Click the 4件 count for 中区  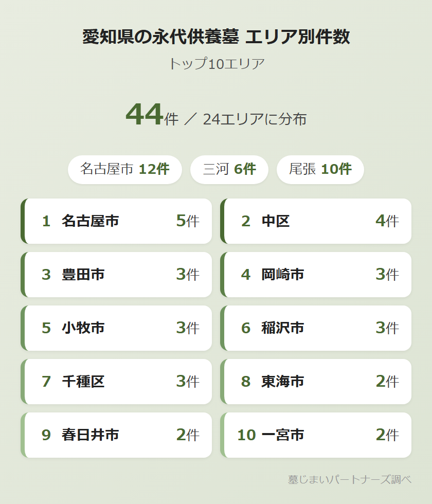pyautogui.click(x=387, y=221)
